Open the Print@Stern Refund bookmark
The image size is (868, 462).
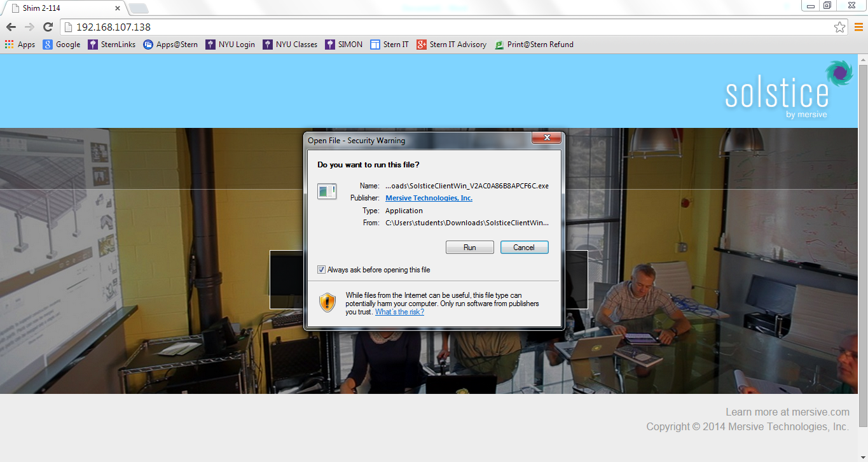[x=534, y=45]
